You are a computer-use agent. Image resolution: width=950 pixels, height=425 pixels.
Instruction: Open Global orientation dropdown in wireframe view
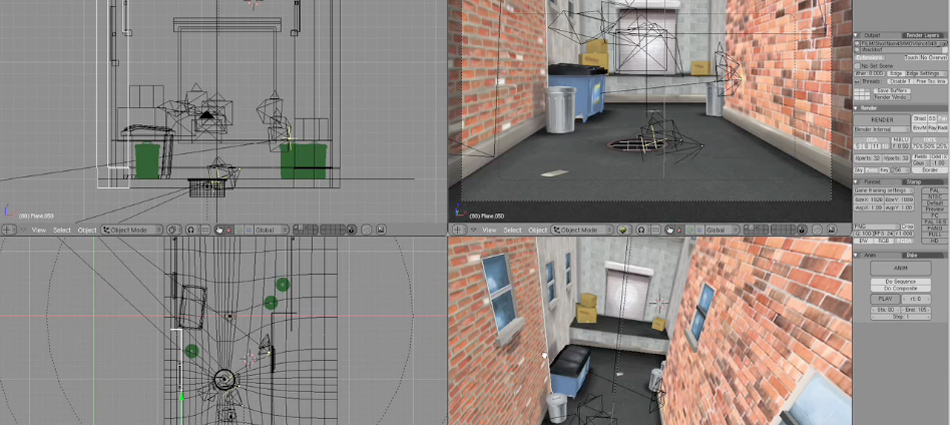[271, 230]
